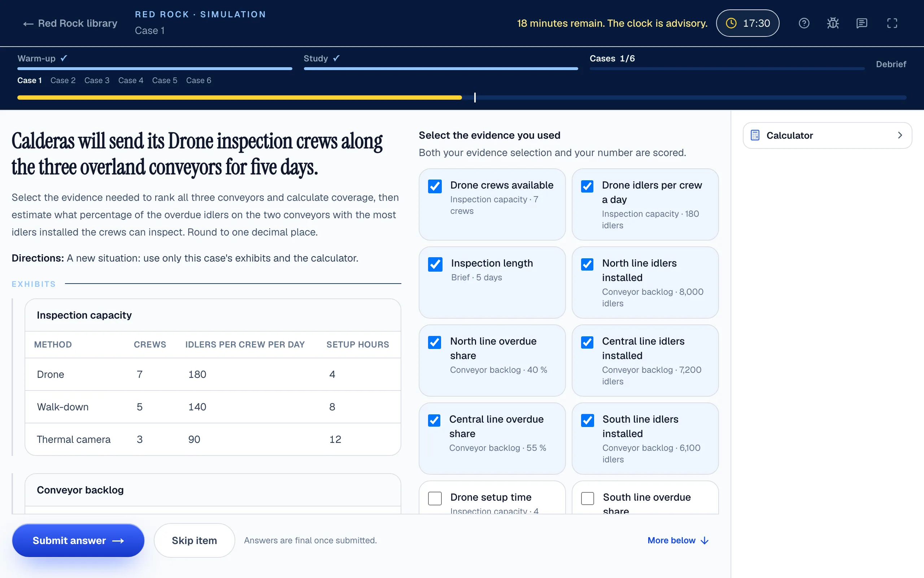
Task: Click Submit answer button
Action: point(78,540)
